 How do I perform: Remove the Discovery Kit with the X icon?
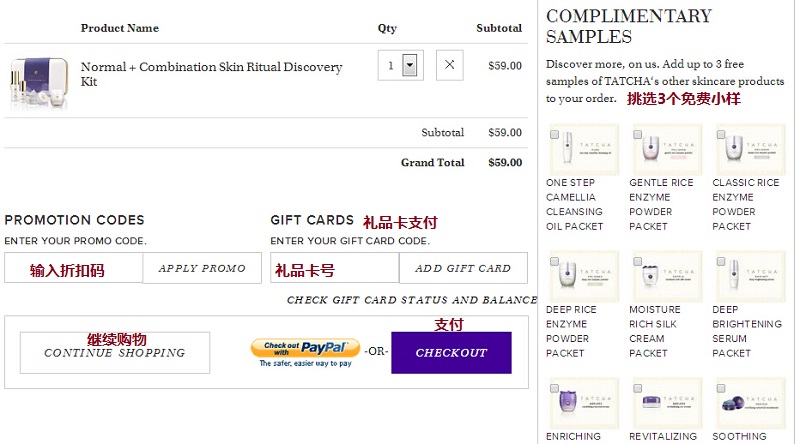click(449, 65)
